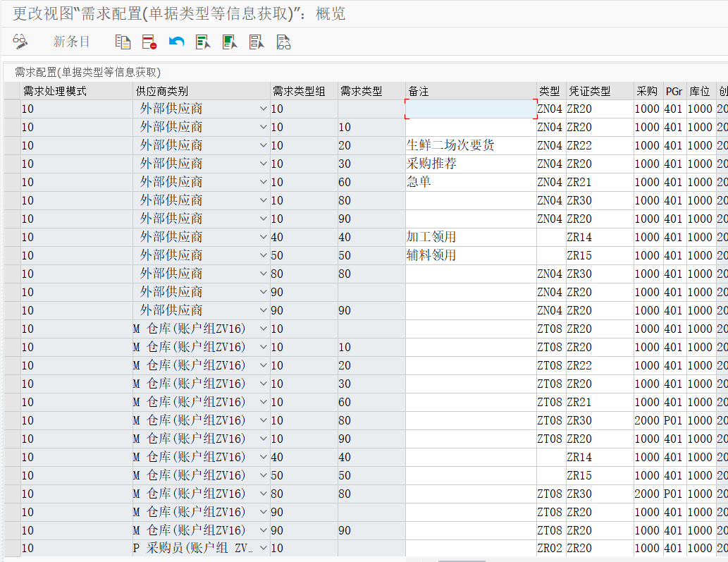
Task: Click the 备注 column header
Action: [471, 91]
